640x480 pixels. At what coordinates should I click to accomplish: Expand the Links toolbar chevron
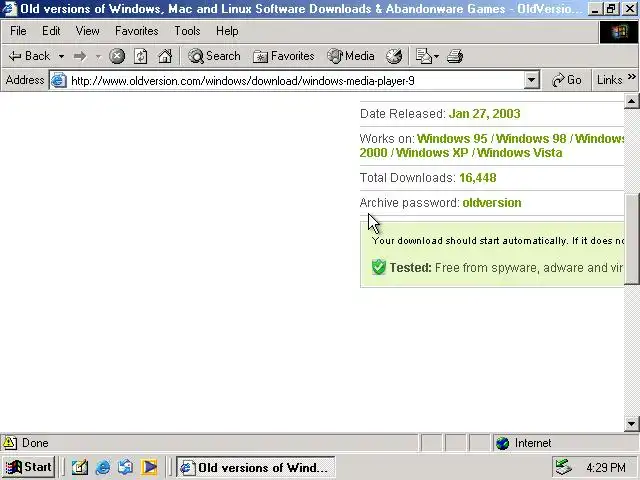631,76
